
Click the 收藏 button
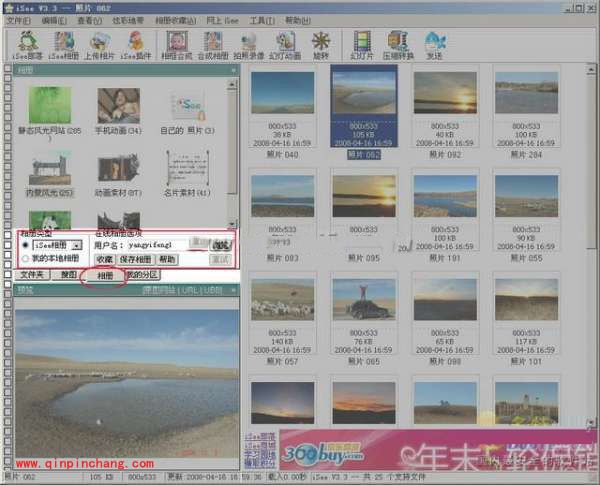click(x=104, y=260)
